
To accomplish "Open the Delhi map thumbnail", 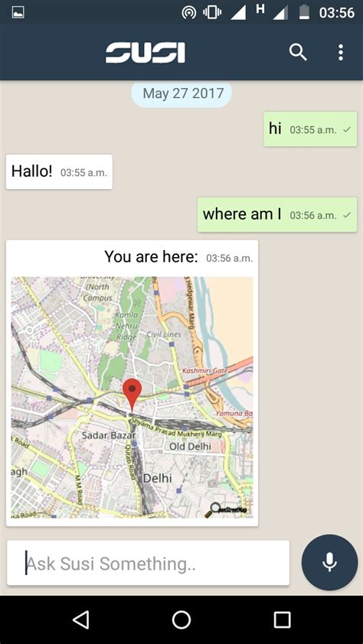I will point(132,397).
